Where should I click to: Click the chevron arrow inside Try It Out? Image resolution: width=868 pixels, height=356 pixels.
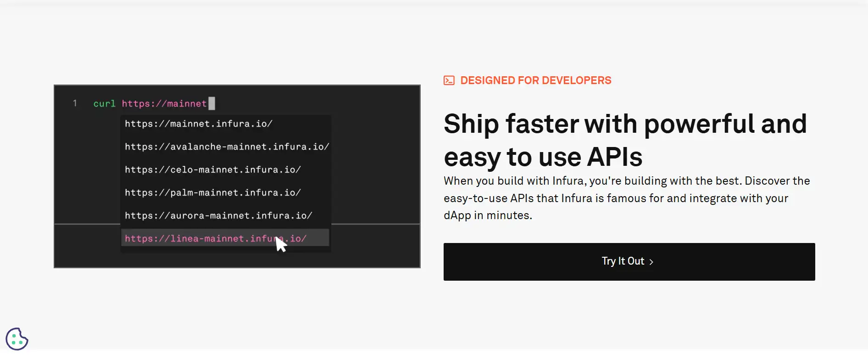pos(651,262)
